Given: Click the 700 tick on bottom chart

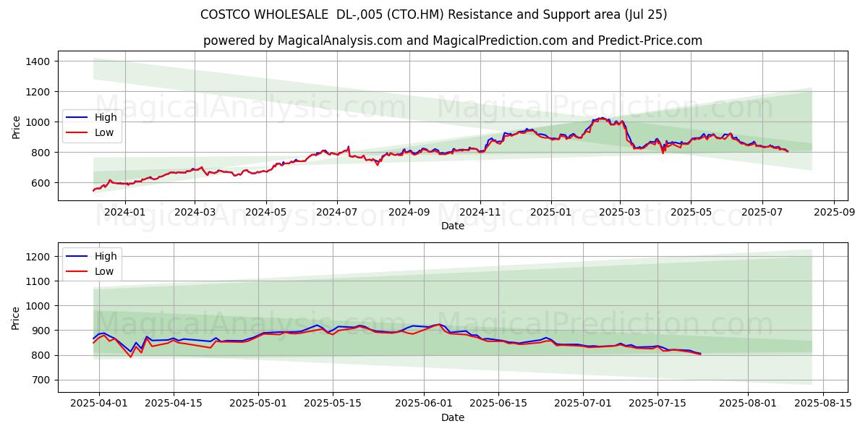Looking at the screenshot, I should tap(41, 380).
